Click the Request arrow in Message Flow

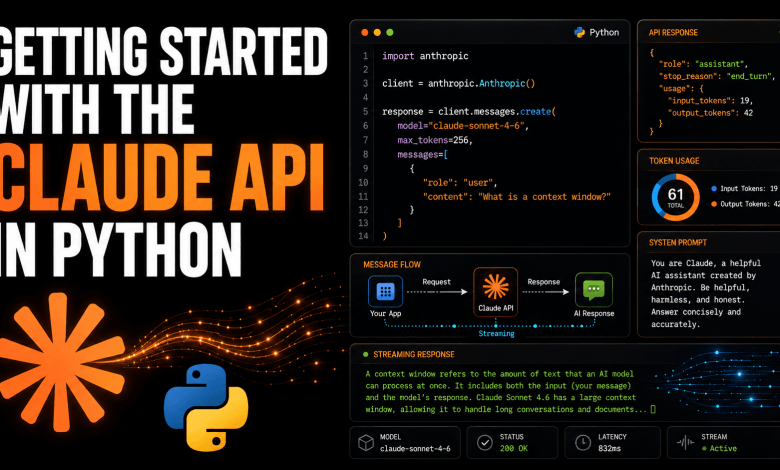click(437, 292)
